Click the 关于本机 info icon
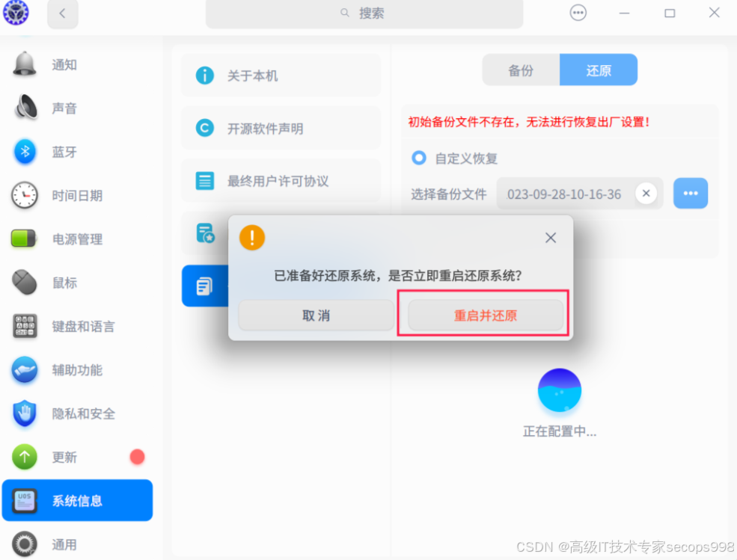This screenshot has width=737, height=560. [x=204, y=75]
